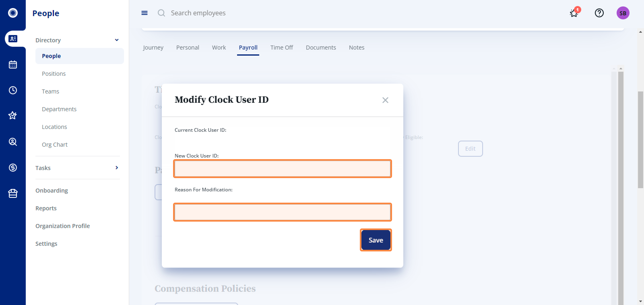Image resolution: width=644 pixels, height=305 pixels.
Task: Switch to the Documents tab
Action: click(x=321, y=48)
